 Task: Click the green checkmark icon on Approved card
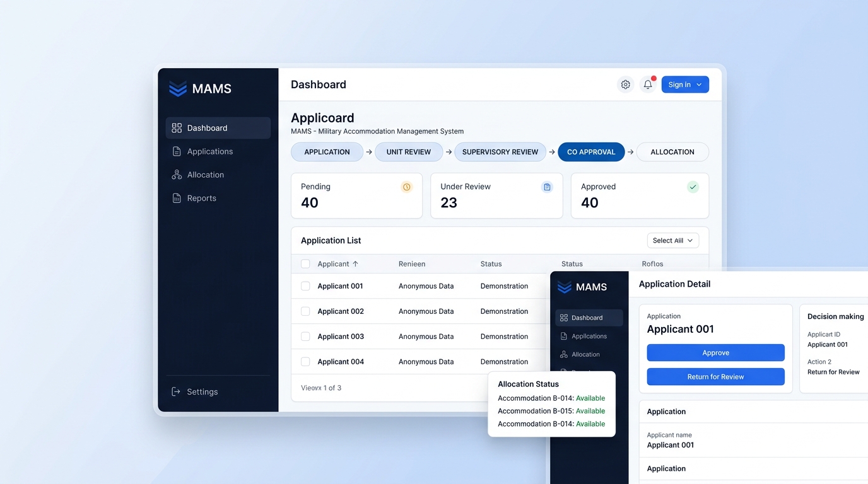coord(693,187)
